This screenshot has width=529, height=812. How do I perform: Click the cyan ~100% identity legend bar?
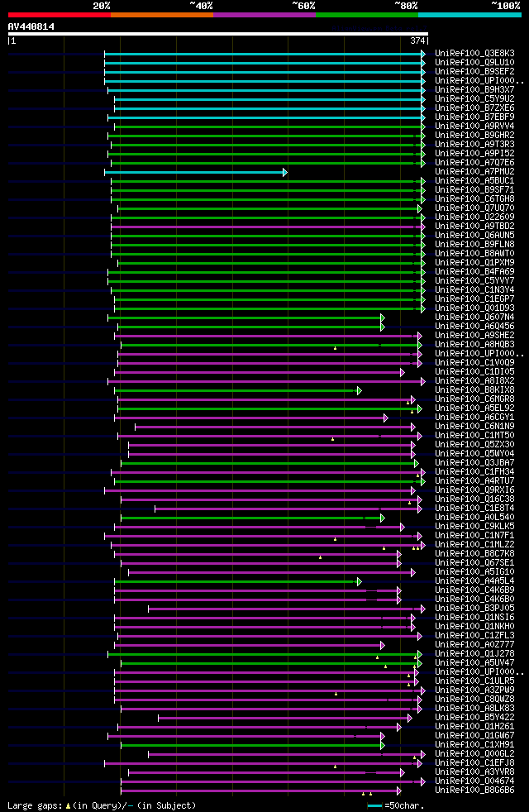[469, 15]
